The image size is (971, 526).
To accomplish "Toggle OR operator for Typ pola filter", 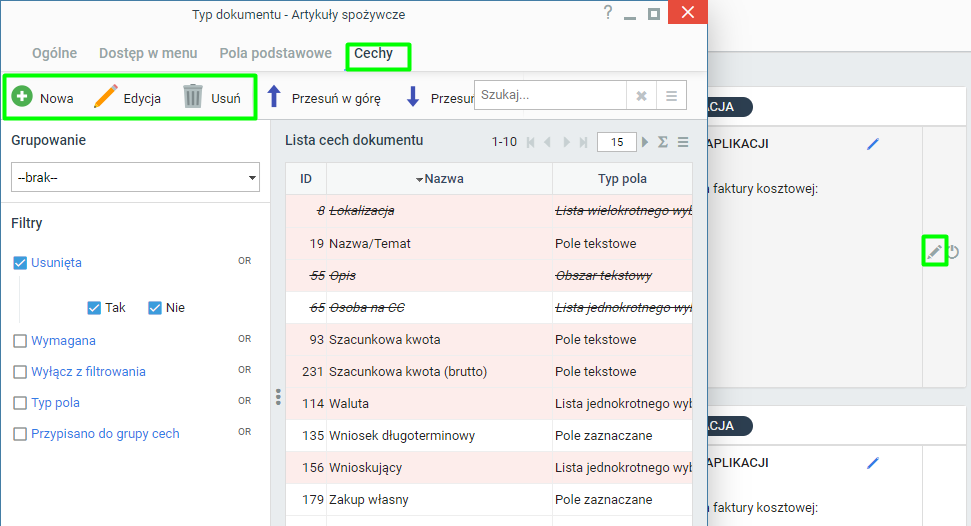I will tap(245, 401).
